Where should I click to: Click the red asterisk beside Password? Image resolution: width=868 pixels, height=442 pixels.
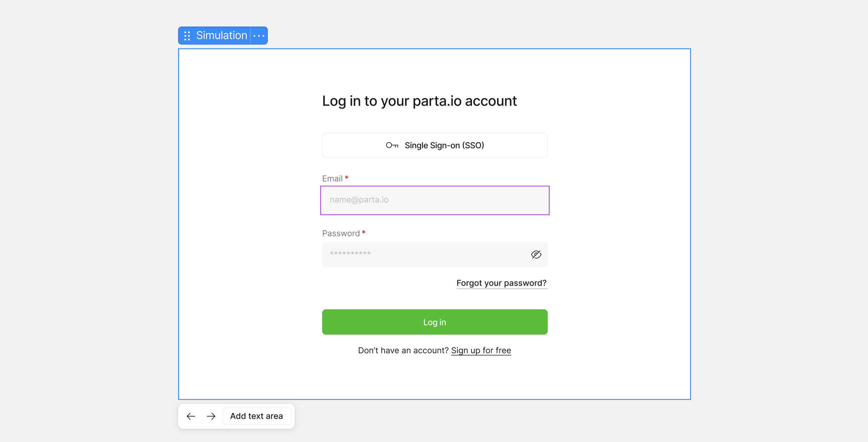pyautogui.click(x=364, y=232)
